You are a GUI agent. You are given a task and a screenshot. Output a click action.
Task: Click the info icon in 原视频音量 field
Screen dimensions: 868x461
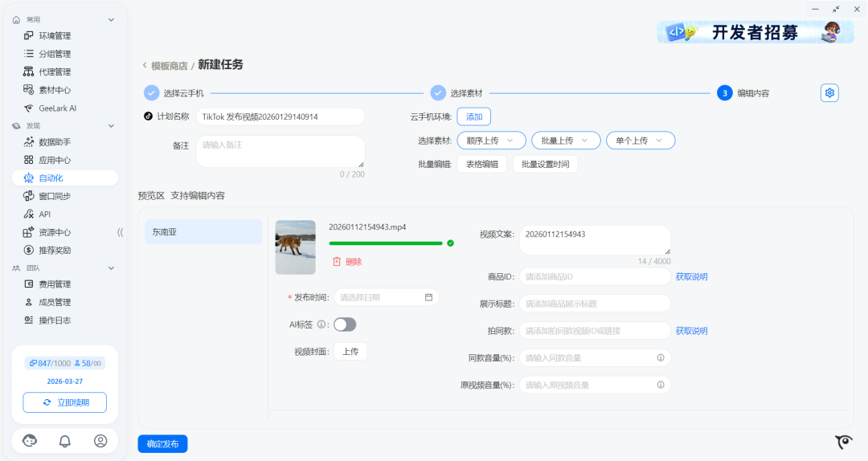[x=661, y=385]
